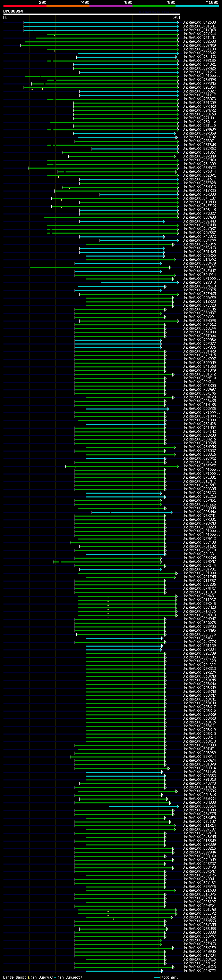Pick the UniRef100_P21276 label
222x980 pixels.
click(199, 72)
